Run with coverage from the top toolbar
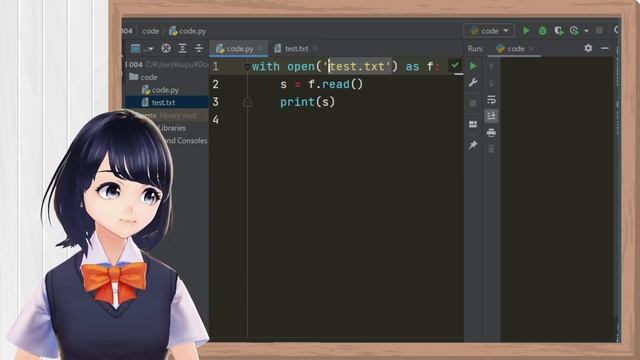This screenshot has height=360, width=640. [x=558, y=31]
